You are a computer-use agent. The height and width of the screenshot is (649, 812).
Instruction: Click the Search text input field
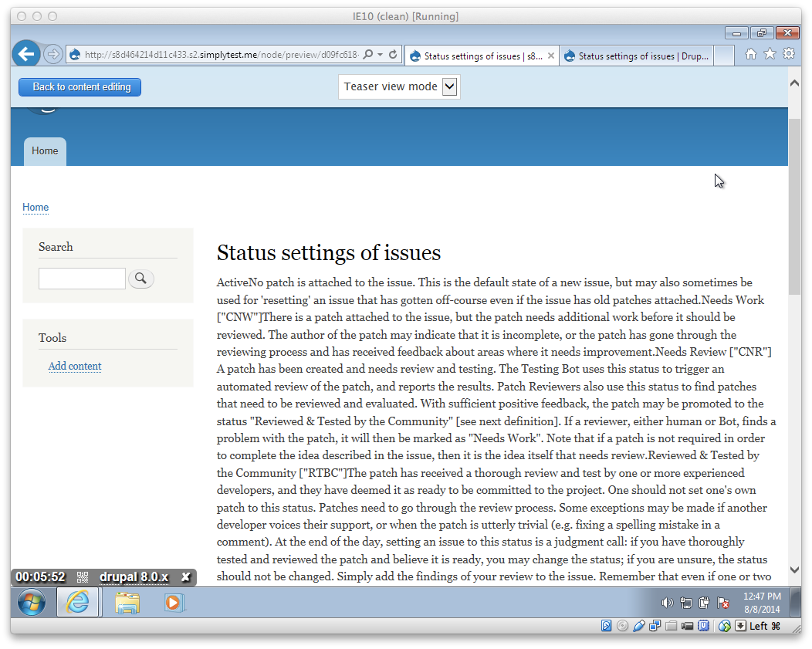pyautogui.click(x=82, y=279)
